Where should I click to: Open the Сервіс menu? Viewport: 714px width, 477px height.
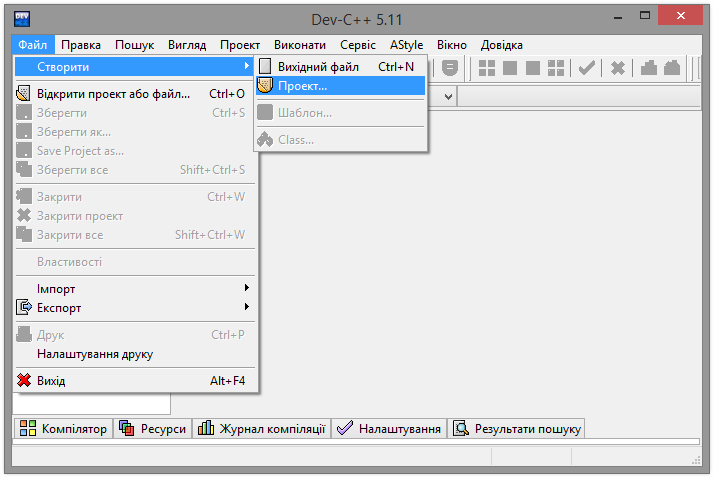pos(358,45)
